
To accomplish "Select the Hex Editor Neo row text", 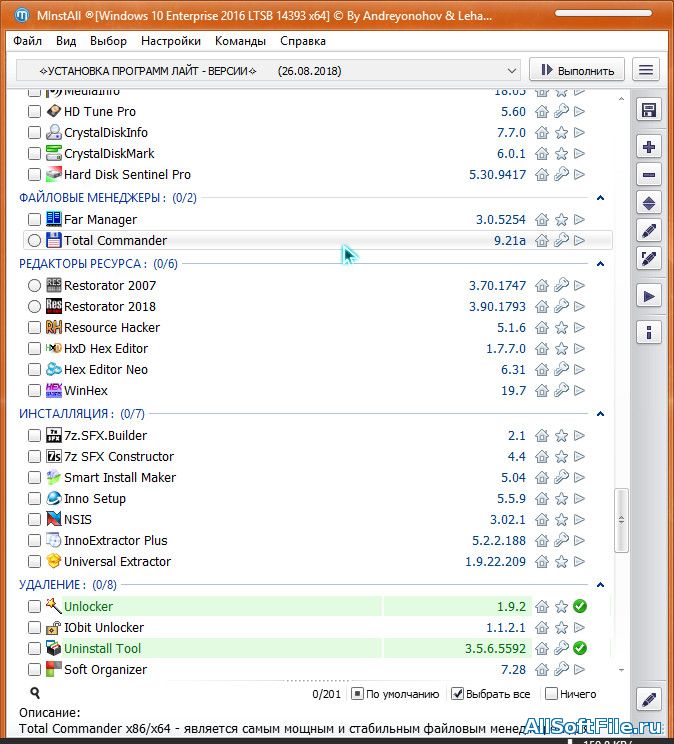I will point(106,370).
